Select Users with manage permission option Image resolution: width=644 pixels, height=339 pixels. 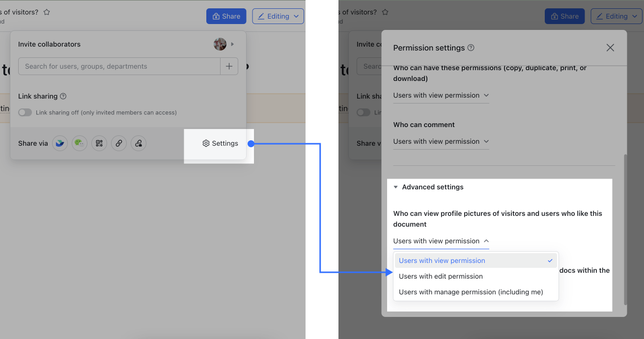coord(471,292)
